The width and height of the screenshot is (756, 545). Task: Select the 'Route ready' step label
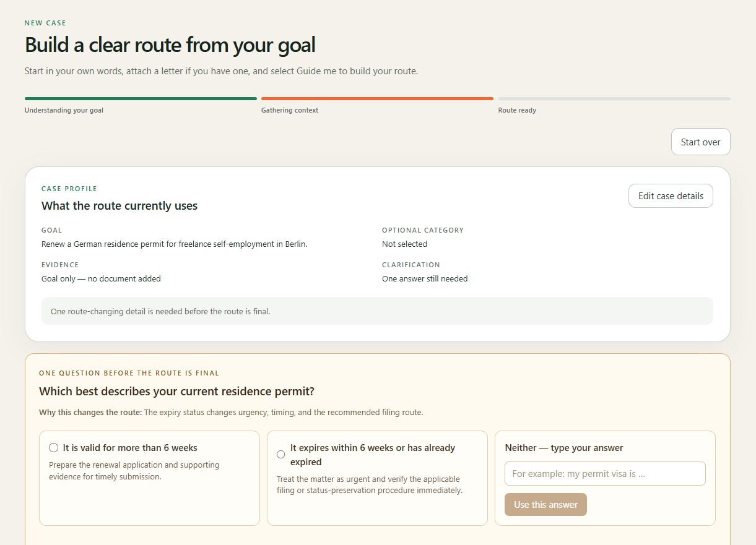pyautogui.click(x=517, y=110)
